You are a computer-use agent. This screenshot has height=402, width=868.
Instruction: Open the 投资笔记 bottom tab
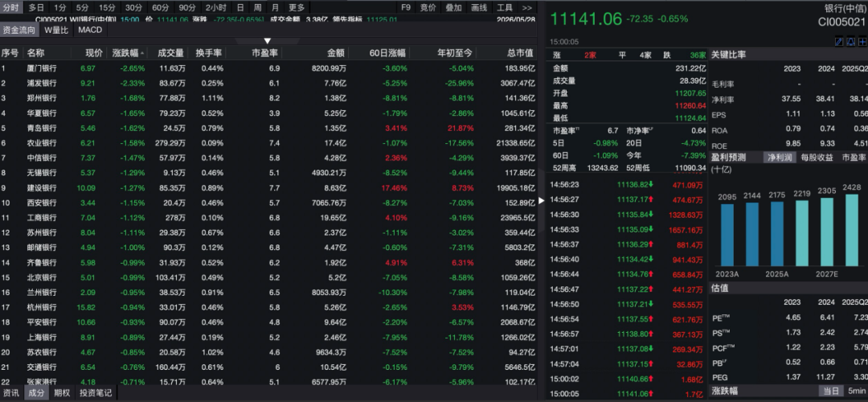click(x=95, y=393)
